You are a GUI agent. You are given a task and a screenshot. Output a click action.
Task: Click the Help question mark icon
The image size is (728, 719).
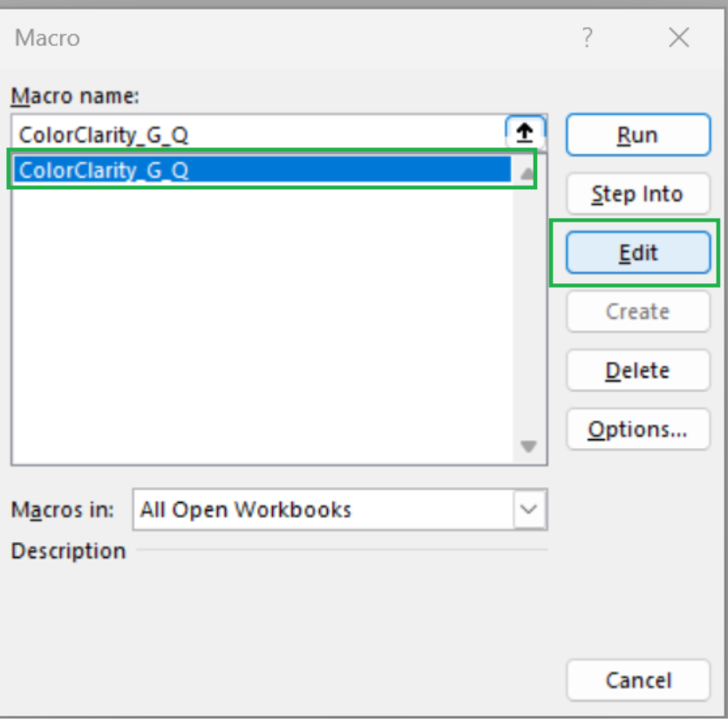(588, 37)
